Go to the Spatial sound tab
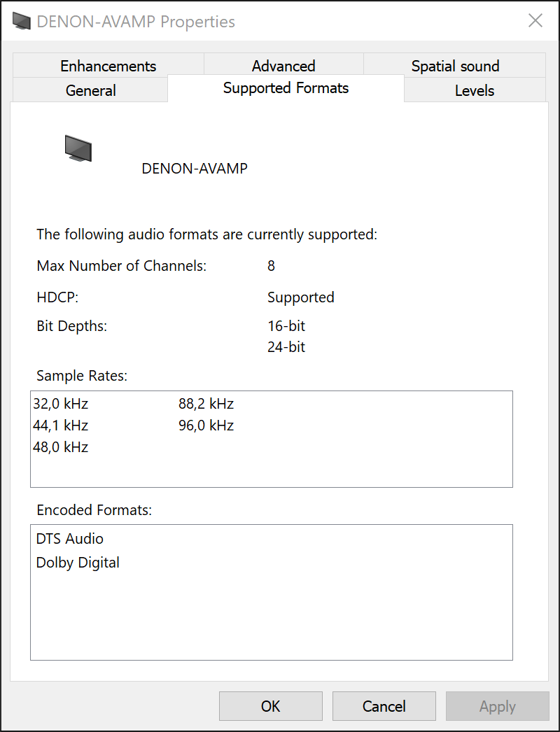The width and height of the screenshot is (560, 732). [x=455, y=66]
